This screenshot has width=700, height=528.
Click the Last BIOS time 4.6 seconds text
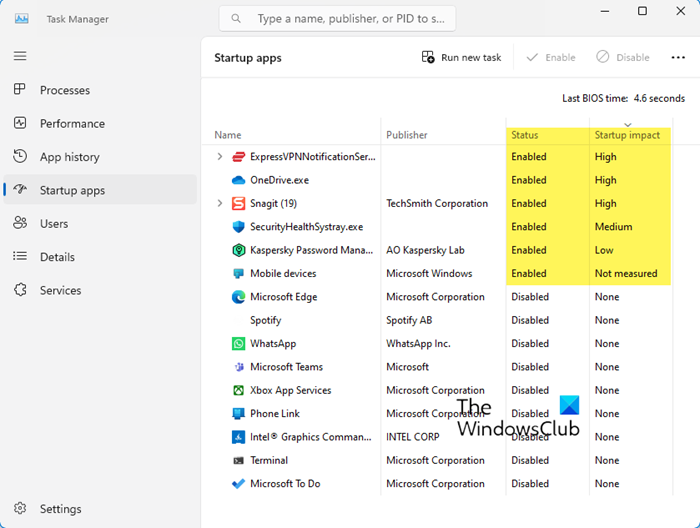(x=623, y=98)
